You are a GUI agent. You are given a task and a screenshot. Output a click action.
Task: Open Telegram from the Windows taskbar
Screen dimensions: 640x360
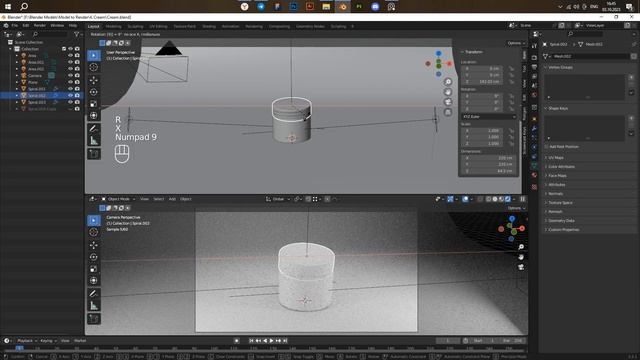click(x=261, y=7)
